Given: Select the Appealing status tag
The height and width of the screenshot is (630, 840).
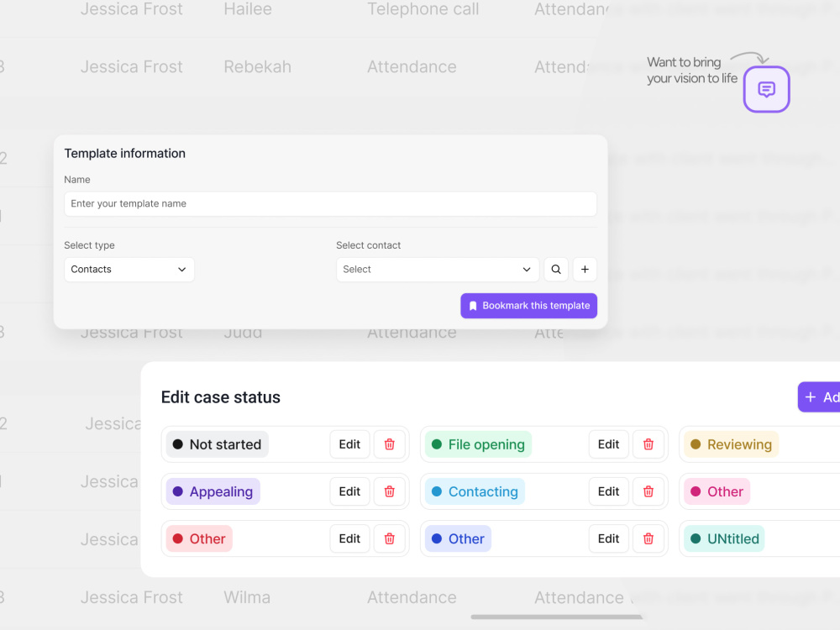Looking at the screenshot, I should coord(213,491).
